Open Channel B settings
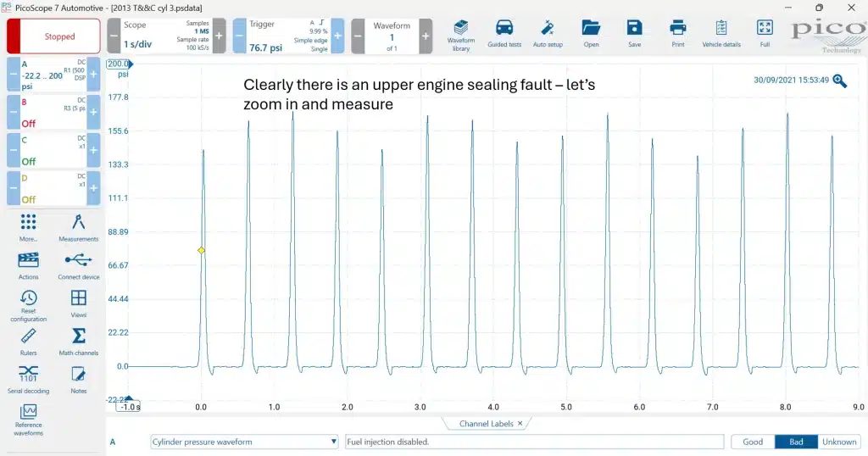This screenshot has width=868, height=456. pos(53,113)
